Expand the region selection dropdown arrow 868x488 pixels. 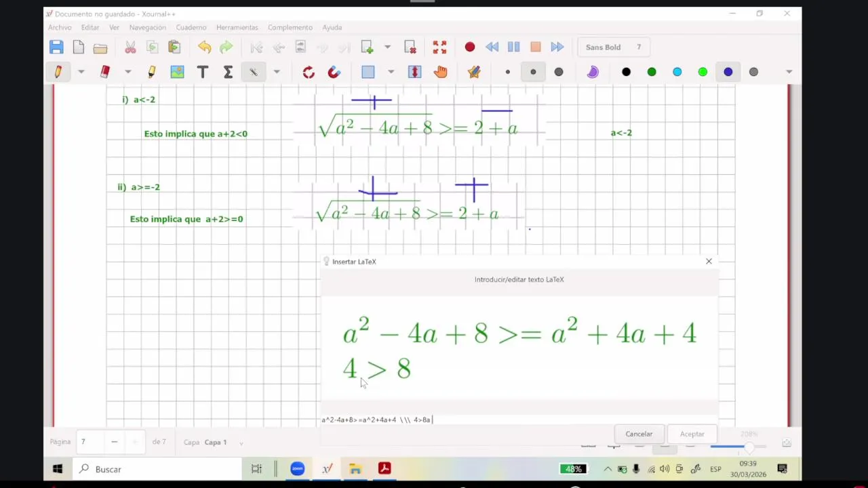pos(391,72)
